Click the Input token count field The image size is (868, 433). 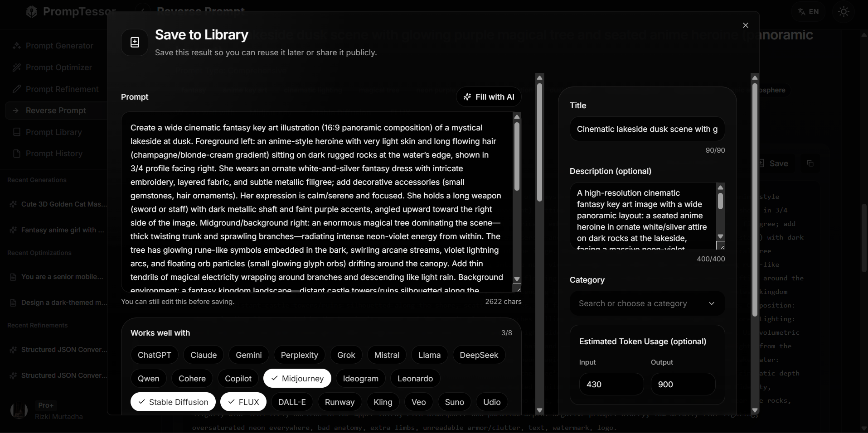tap(611, 385)
